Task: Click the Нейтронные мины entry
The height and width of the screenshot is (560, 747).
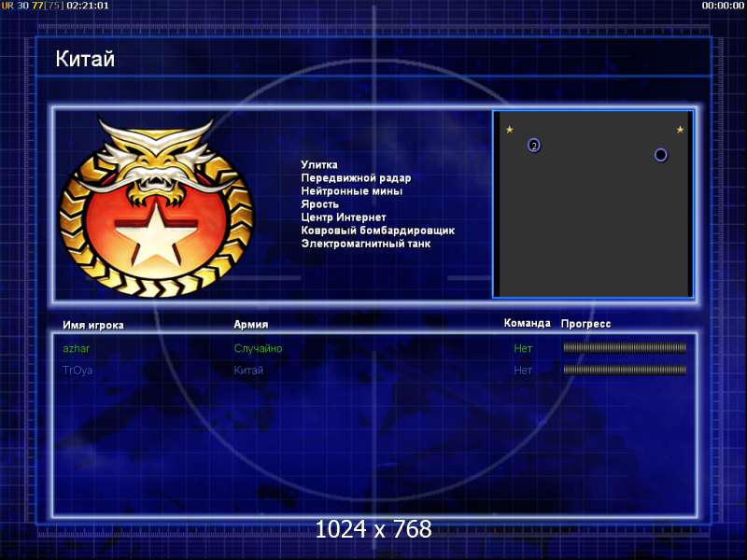Action: (x=352, y=191)
